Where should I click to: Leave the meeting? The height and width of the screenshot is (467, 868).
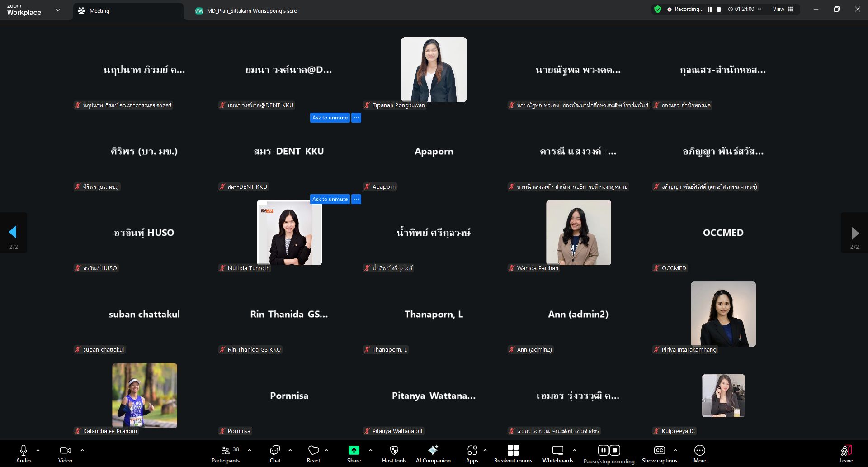(846, 453)
